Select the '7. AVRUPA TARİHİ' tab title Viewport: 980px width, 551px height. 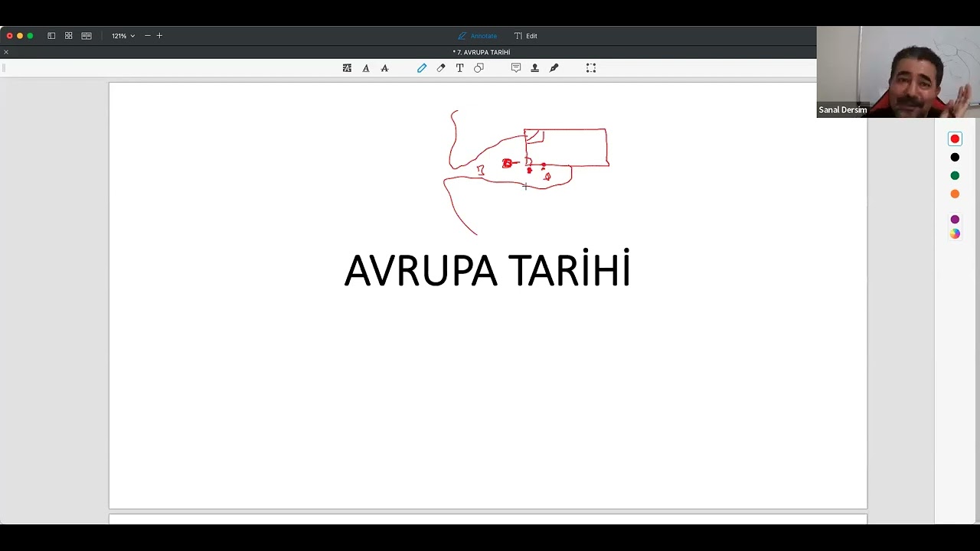click(x=482, y=52)
